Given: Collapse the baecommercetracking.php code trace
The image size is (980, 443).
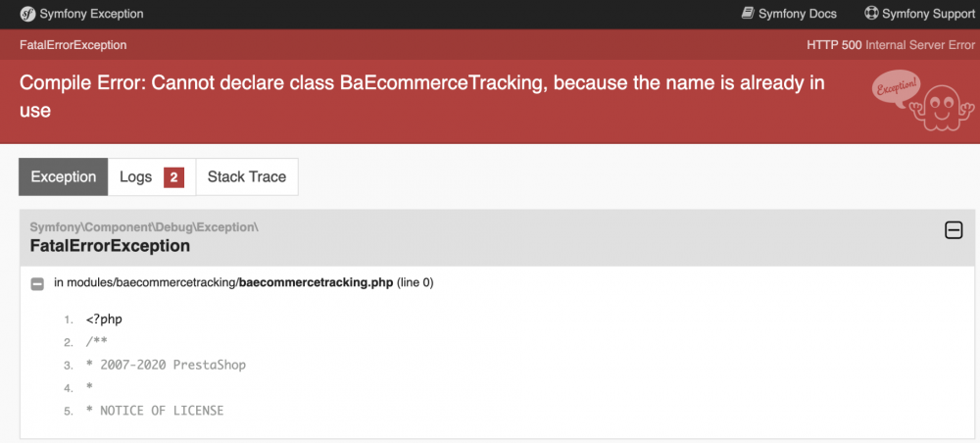Looking at the screenshot, I should pos(37,283).
